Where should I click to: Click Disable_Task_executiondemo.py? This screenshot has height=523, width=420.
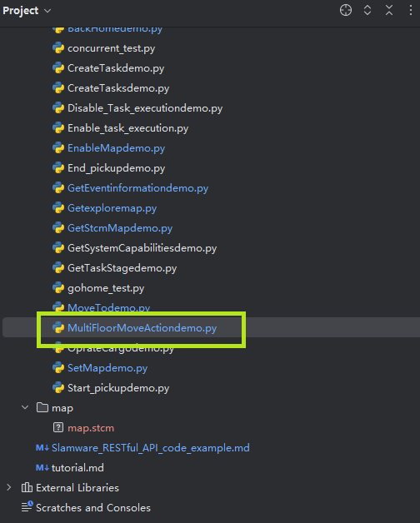pyautogui.click(x=145, y=108)
